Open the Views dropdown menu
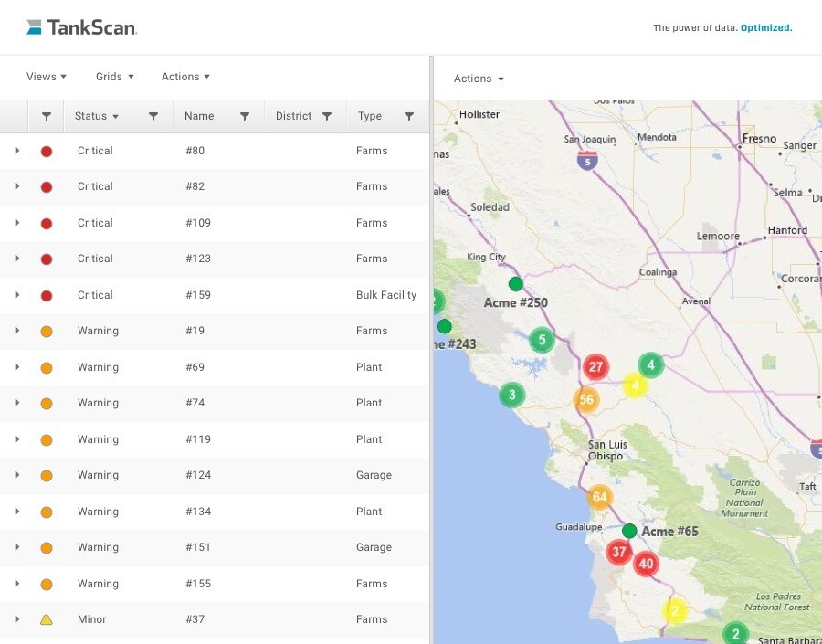822x644 pixels. [47, 77]
